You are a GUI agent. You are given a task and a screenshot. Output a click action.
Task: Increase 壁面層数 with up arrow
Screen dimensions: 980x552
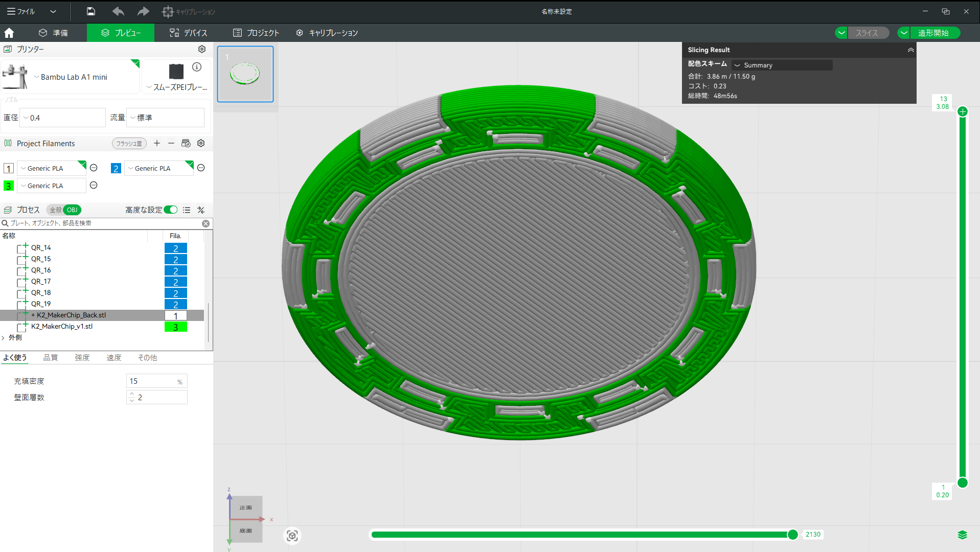click(x=132, y=394)
